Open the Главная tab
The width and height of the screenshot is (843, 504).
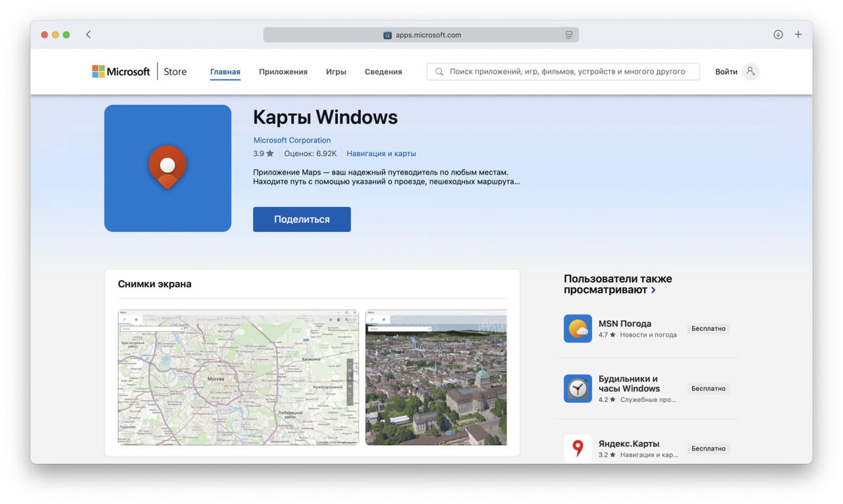click(x=225, y=72)
